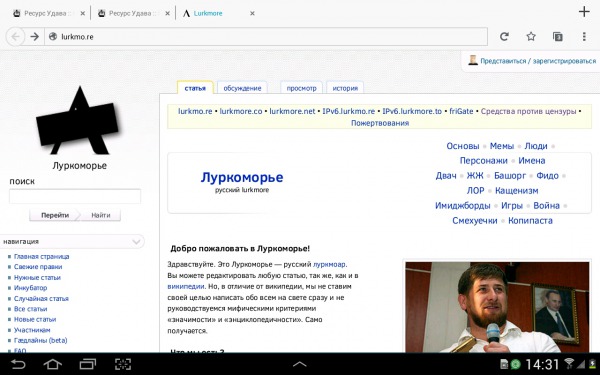Follow the луркмоар link in welcome text
This screenshot has width=600, height=375.
coord(329,264)
